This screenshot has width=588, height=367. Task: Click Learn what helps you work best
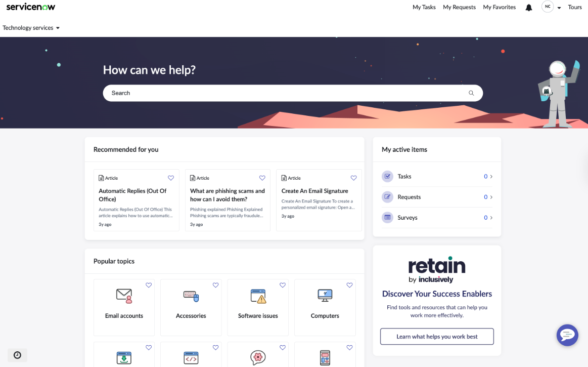[x=437, y=337]
